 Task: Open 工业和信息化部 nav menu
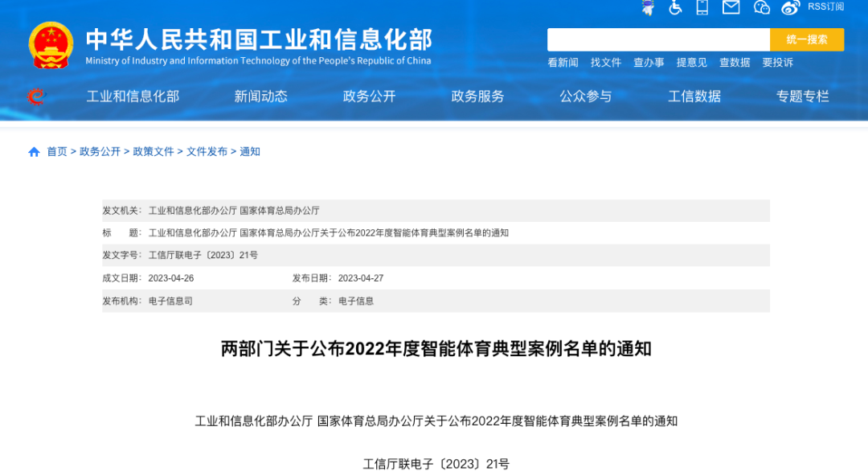[133, 96]
